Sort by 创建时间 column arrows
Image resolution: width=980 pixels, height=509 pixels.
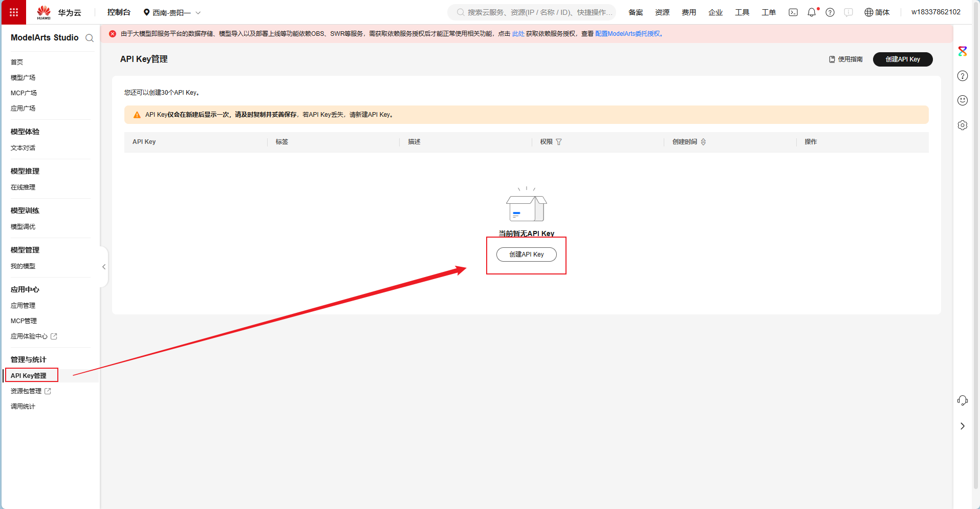tap(703, 142)
